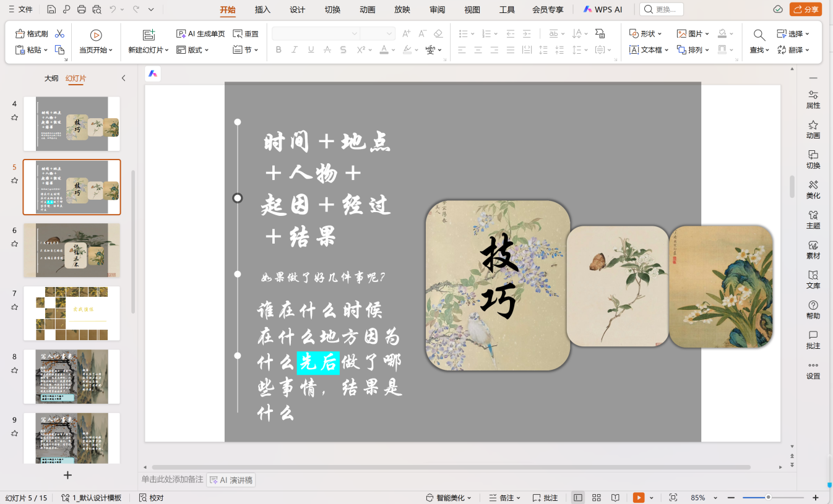Switch to reading view in status bar
Viewport: 833px width, 504px height.
(615, 498)
